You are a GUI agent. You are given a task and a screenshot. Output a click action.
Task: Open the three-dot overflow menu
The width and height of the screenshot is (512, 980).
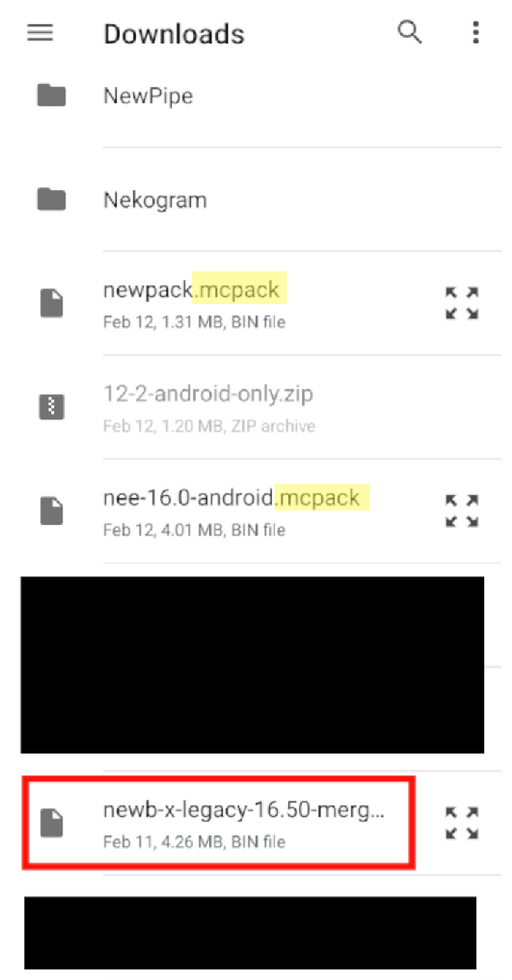pos(476,32)
